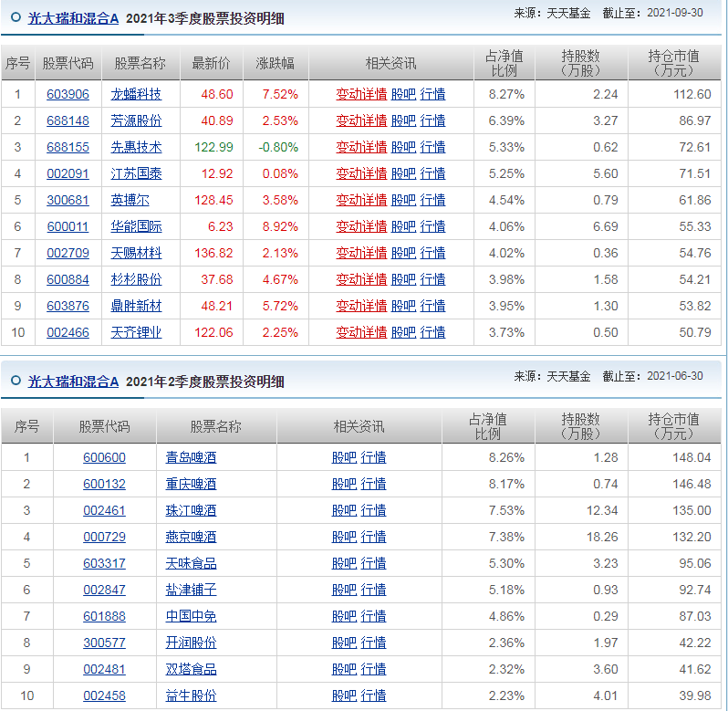The width and height of the screenshot is (728, 711).
Task: Open 股吧 for 龙蟠科技 row
Action: pyautogui.click(x=403, y=94)
